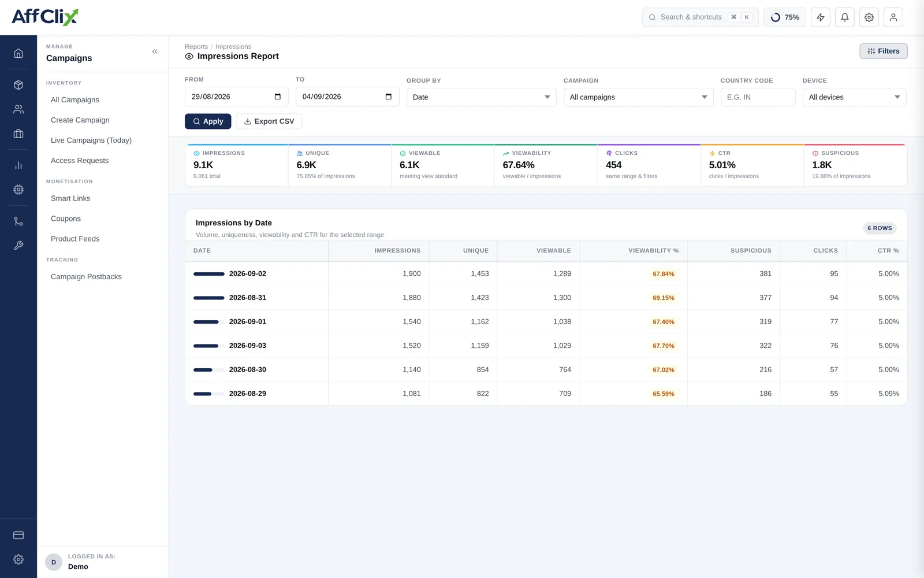Viewport: 924px width, 578px height.
Task: Click the wrench tools icon in rail
Action: coord(18,246)
